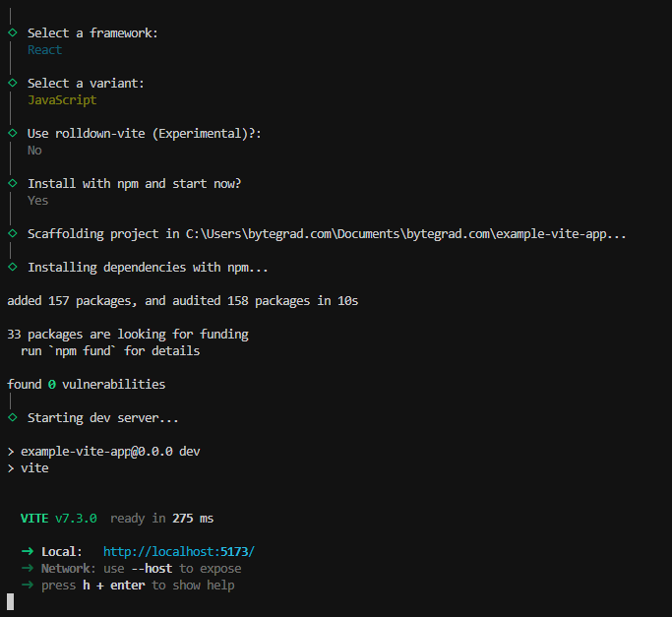Image resolution: width=672 pixels, height=617 pixels.
Task: Click the diamond next to Use rolldown-vite prompt
Action: tap(12, 133)
